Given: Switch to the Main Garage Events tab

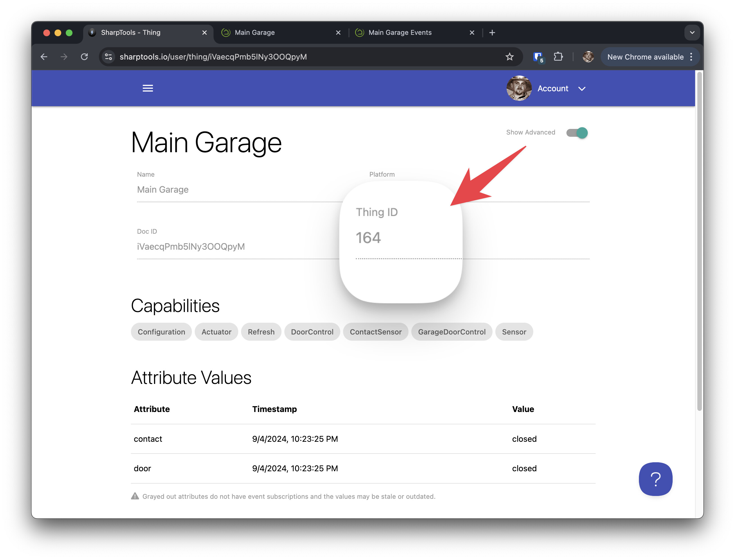Looking at the screenshot, I should point(400,33).
